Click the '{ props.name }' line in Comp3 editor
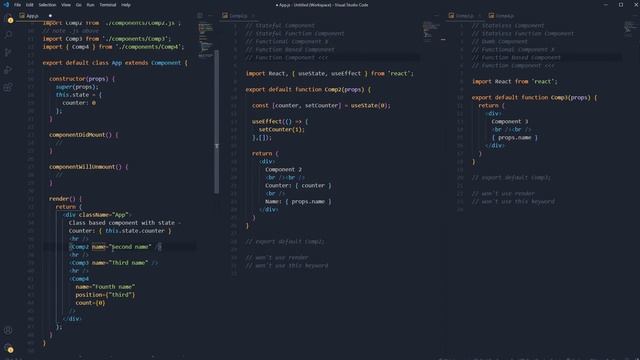Viewport: 640px width, 360px height. click(x=514, y=138)
